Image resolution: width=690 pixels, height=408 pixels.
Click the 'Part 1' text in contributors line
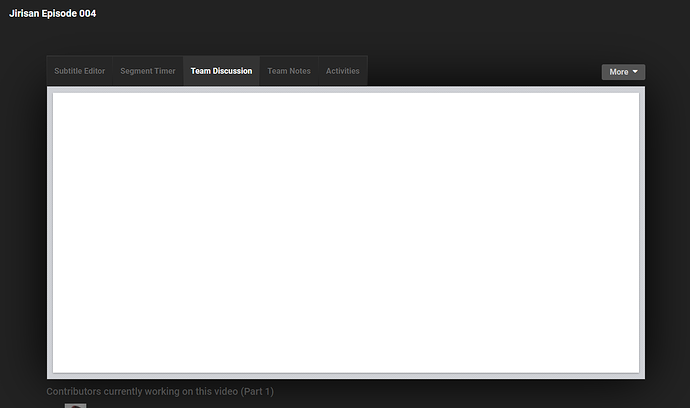(x=256, y=391)
